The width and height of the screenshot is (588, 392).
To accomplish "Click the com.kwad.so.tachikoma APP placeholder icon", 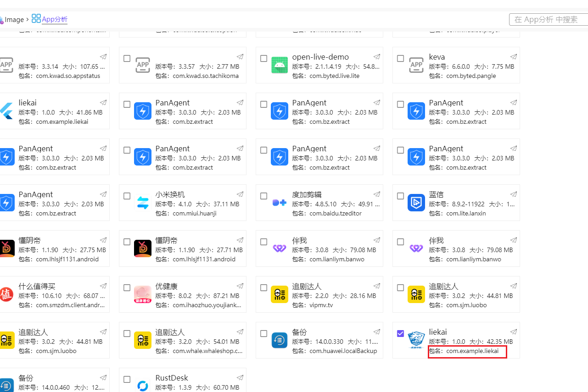I will (143, 65).
